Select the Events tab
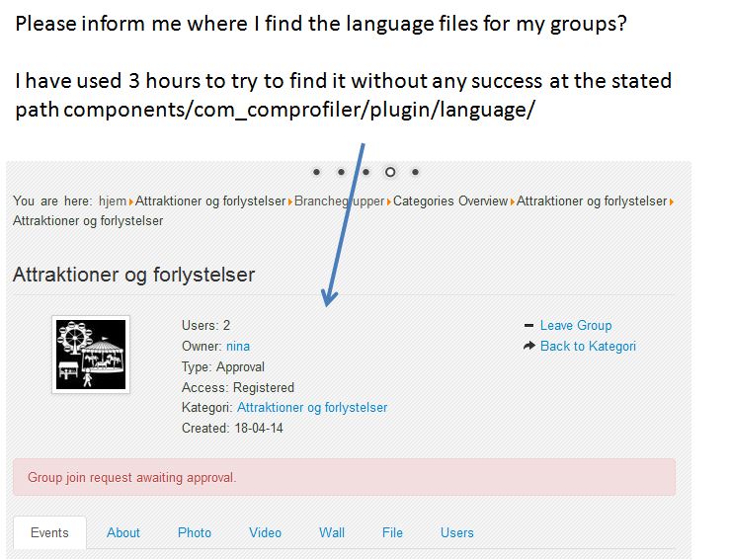 49,532
